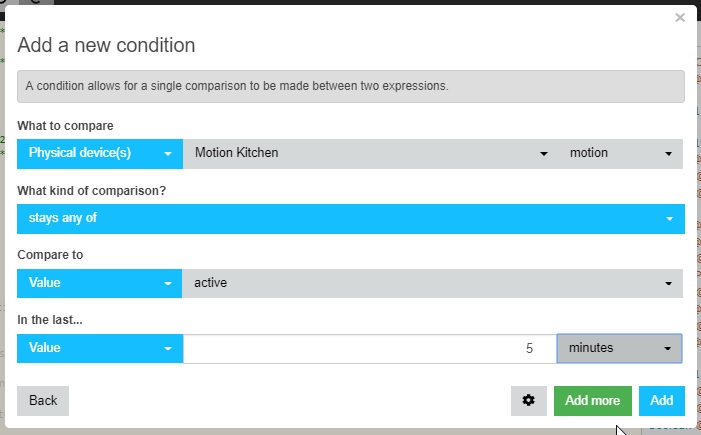Open the stays any of comparison dropdown
This screenshot has height=435, width=701.
350,219
